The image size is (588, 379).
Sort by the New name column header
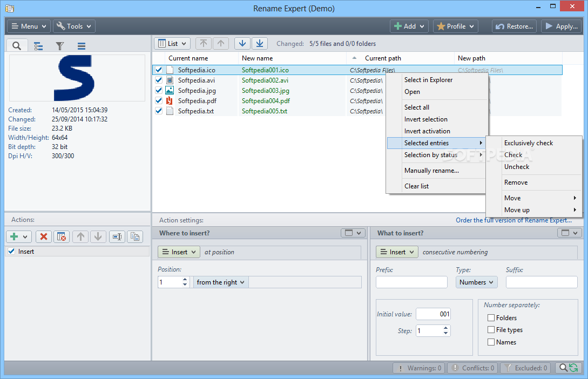coord(293,58)
